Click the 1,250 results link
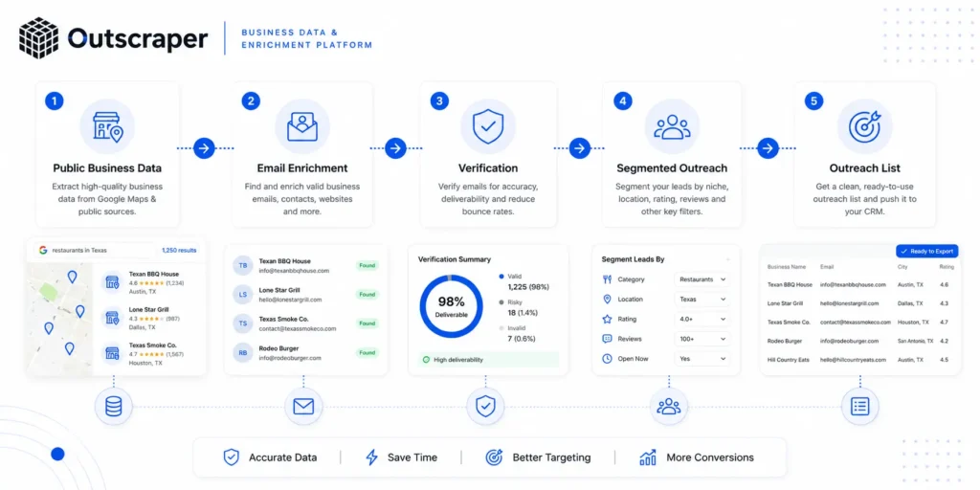The height and width of the screenshot is (490, 980). 179,250
